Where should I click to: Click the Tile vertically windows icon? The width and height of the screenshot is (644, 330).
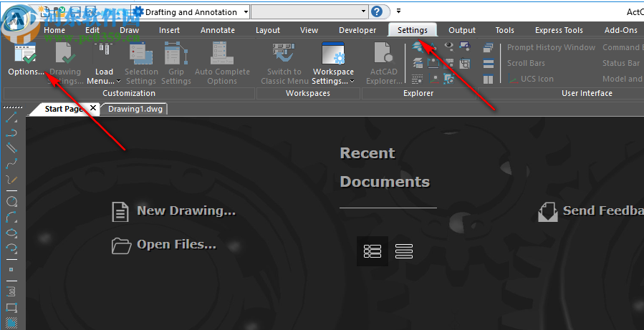pyautogui.click(x=488, y=79)
